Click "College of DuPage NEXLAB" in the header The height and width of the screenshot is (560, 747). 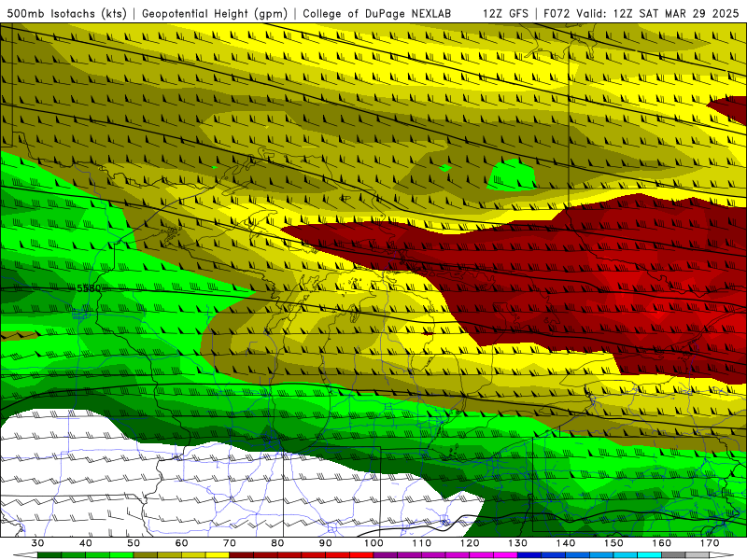coord(377,13)
